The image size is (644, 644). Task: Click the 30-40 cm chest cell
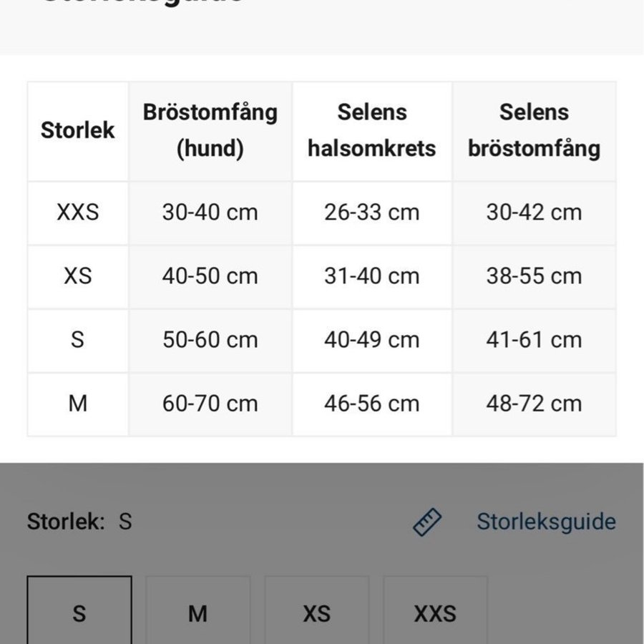coord(210,213)
